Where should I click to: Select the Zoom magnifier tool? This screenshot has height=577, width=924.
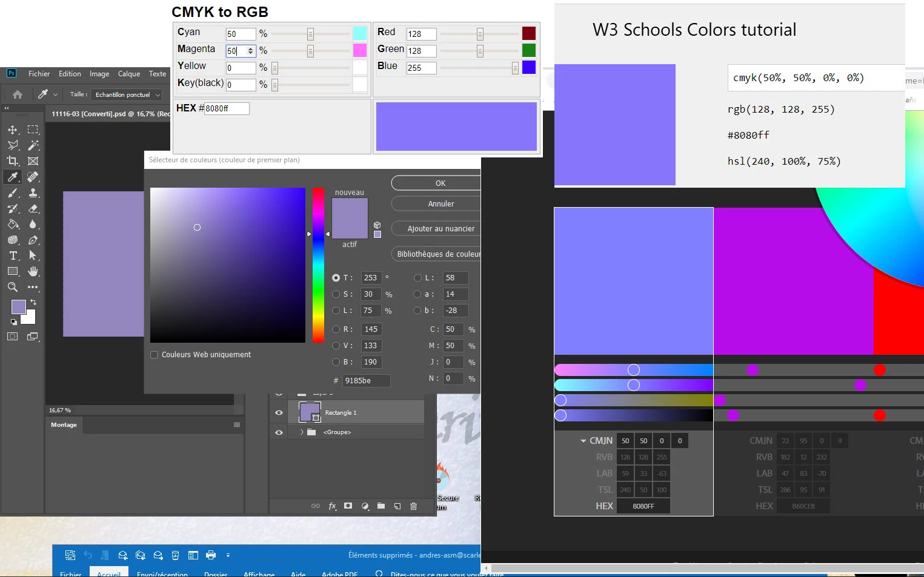(x=13, y=287)
